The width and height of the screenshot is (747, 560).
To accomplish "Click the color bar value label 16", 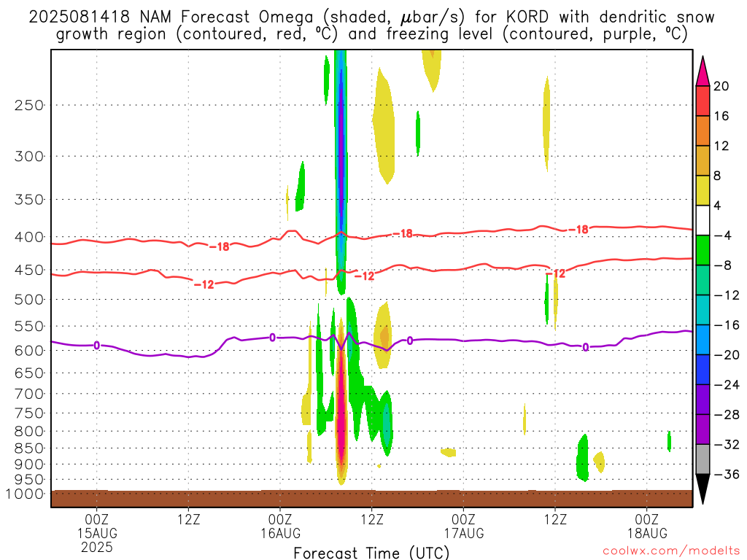I will click(x=721, y=116).
